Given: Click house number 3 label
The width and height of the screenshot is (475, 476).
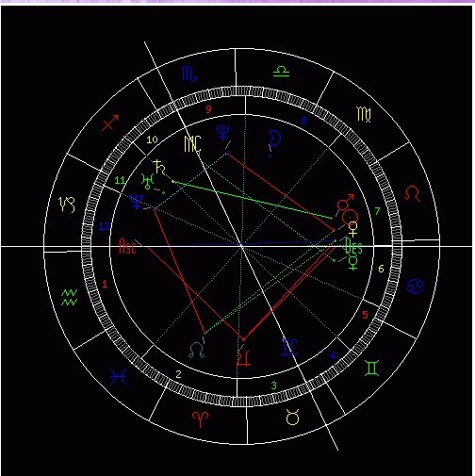Looking at the screenshot, I should tap(274, 386).
